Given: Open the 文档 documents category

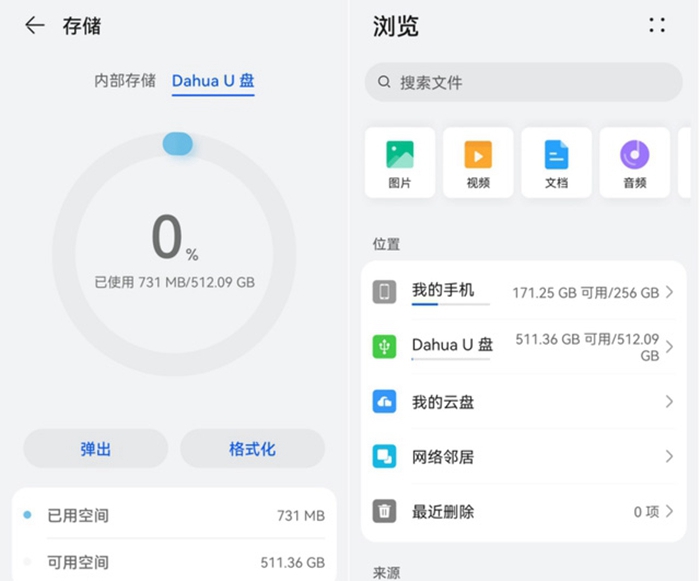Looking at the screenshot, I should pyautogui.click(x=556, y=163).
